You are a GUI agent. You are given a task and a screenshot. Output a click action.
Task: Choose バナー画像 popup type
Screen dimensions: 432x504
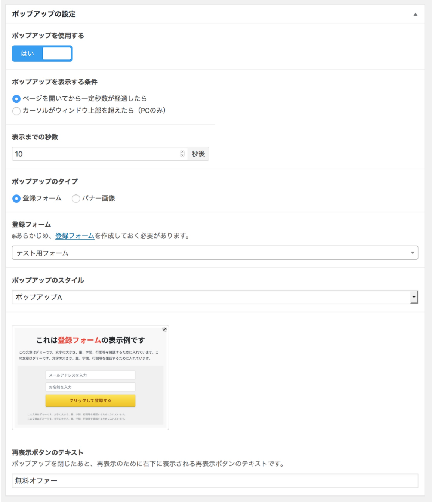pyautogui.click(x=76, y=199)
